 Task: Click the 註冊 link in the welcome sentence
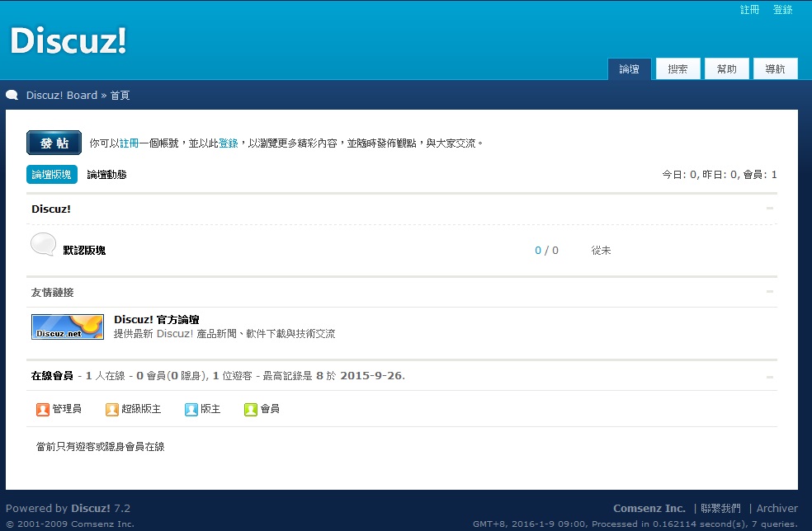click(129, 143)
